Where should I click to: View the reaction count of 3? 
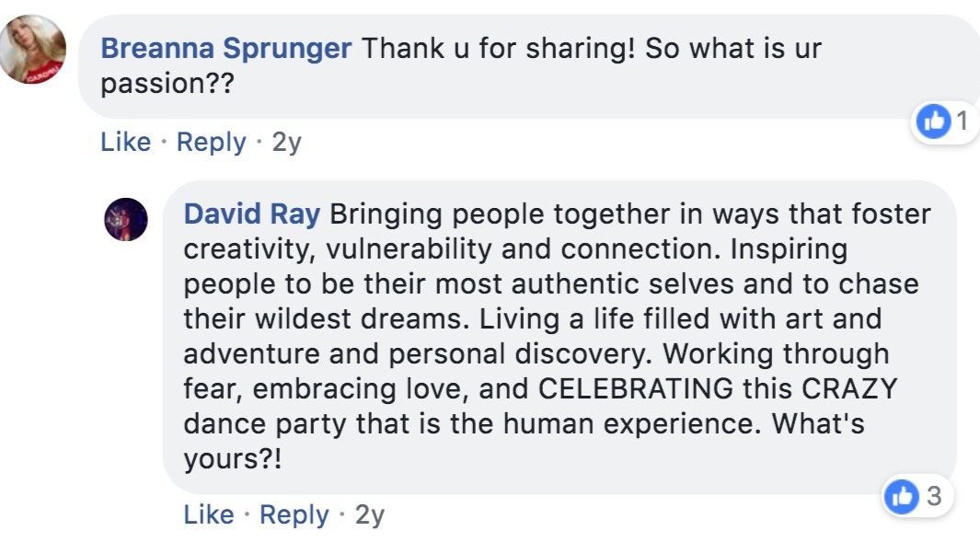coord(934,497)
